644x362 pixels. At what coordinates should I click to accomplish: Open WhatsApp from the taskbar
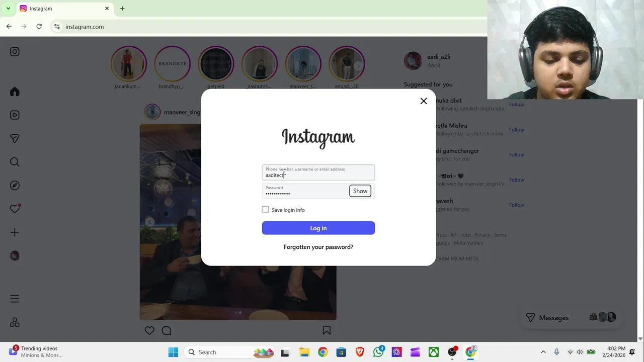point(378,352)
